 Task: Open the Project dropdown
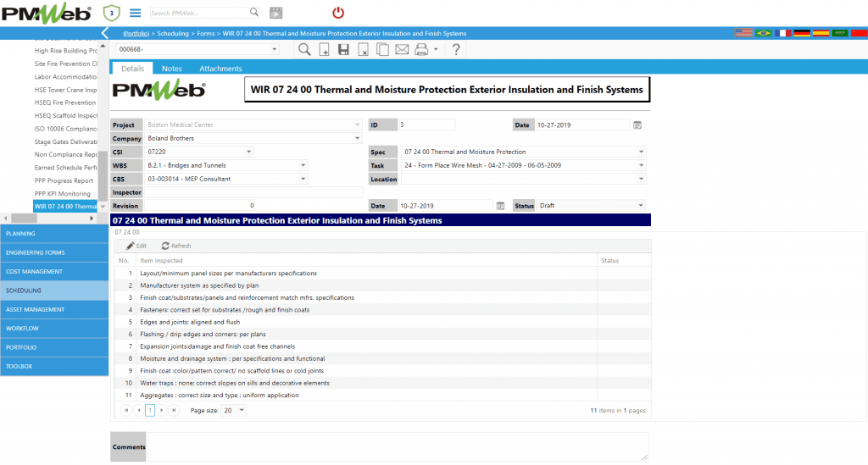(357, 125)
